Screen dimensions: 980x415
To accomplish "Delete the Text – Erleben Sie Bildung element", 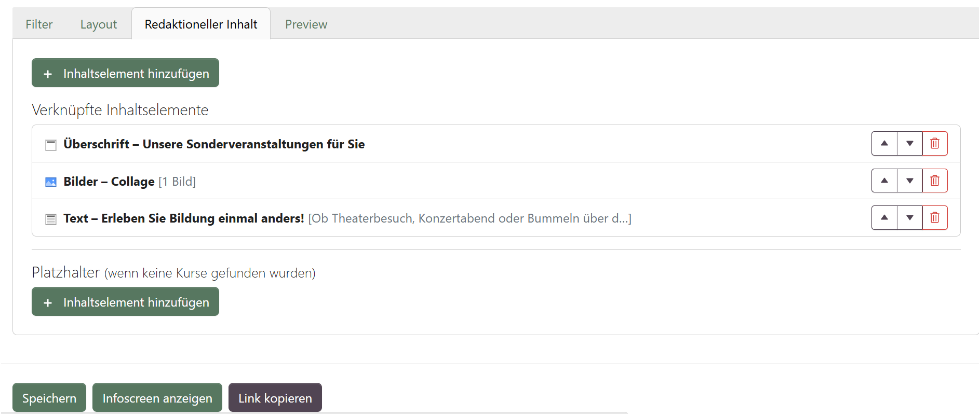I will pyautogui.click(x=935, y=217).
